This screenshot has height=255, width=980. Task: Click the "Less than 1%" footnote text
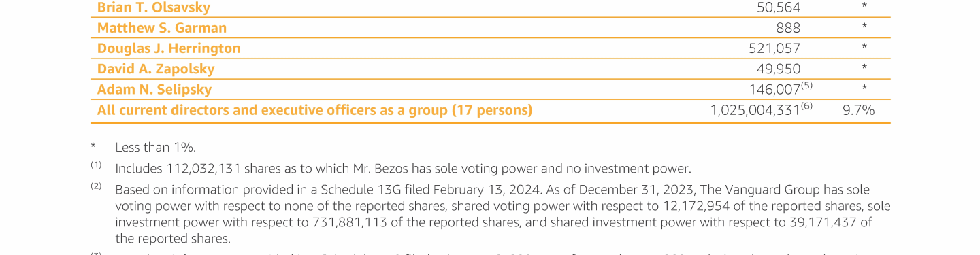156,148
